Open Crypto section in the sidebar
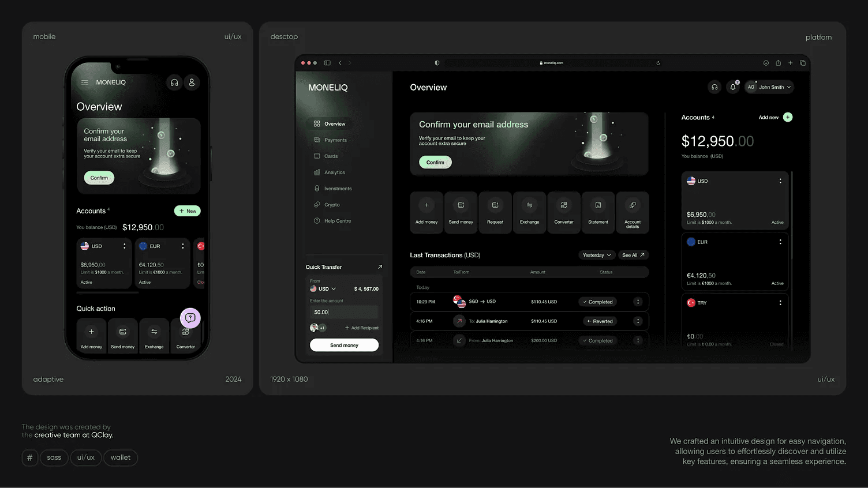This screenshot has height=488, width=868. coord(327,204)
